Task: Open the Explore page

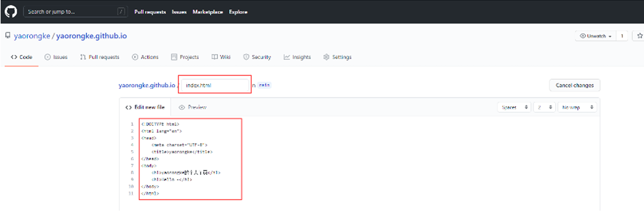Action: 238,12
